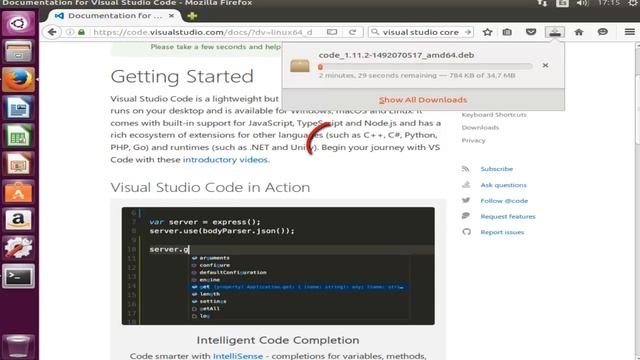Save page to Pocket
The height and width of the screenshot is (360, 640).
click(x=531, y=32)
